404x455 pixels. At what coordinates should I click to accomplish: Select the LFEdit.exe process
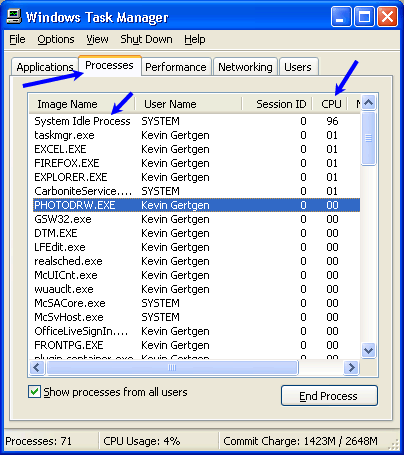196,247
